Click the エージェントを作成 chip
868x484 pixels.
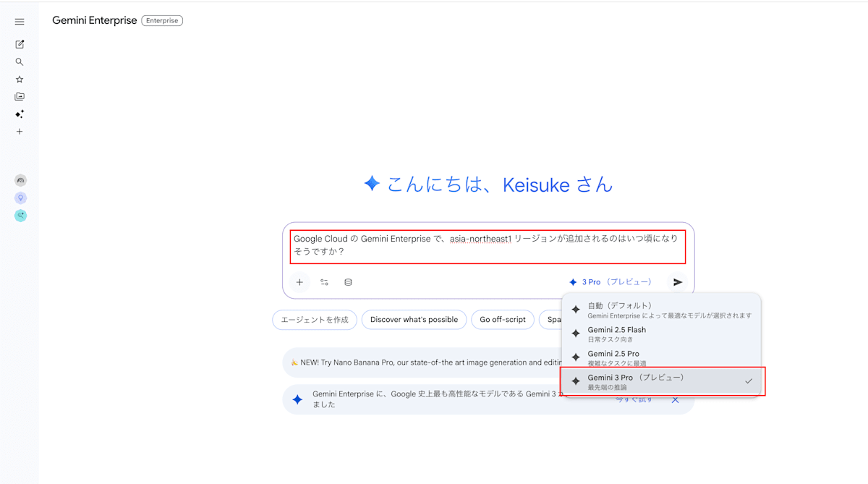click(315, 320)
